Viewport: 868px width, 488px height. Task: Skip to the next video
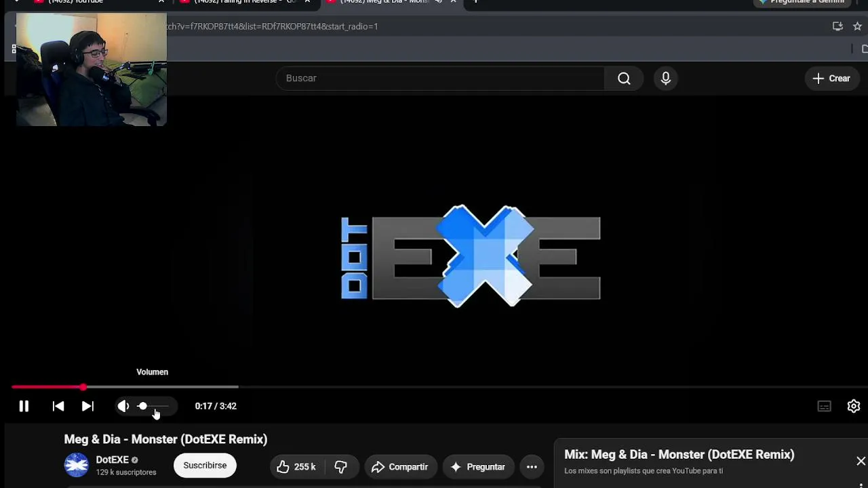[87, 406]
